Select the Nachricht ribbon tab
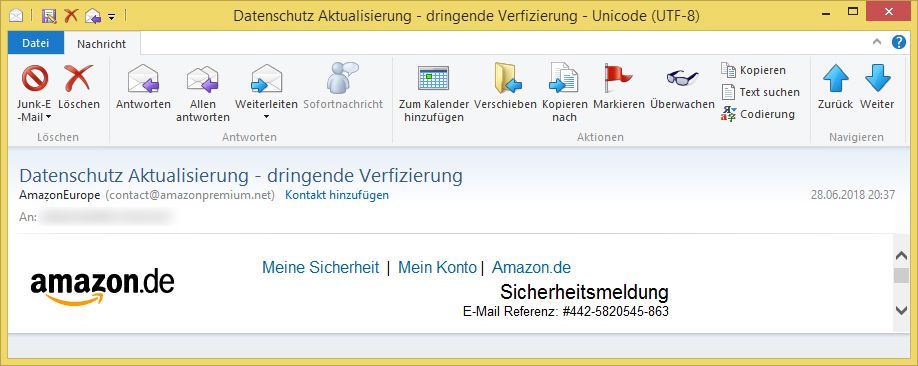 tap(101, 44)
